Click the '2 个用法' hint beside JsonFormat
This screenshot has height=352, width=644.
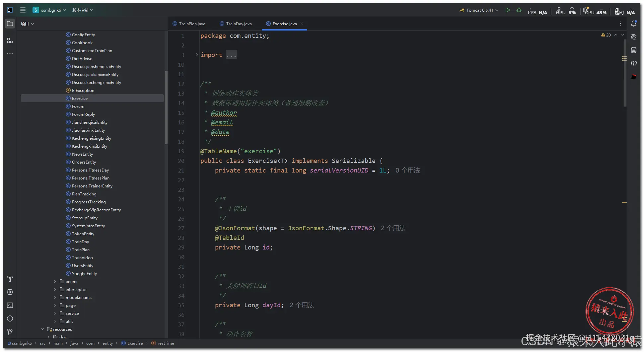coord(393,228)
